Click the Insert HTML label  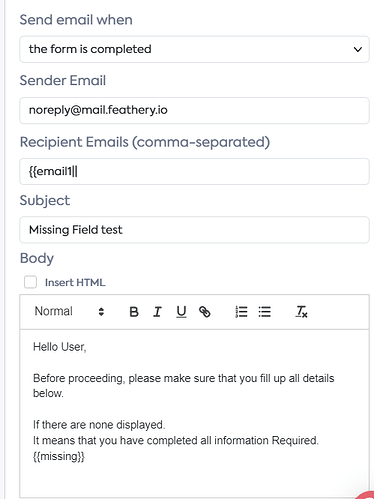(75, 282)
